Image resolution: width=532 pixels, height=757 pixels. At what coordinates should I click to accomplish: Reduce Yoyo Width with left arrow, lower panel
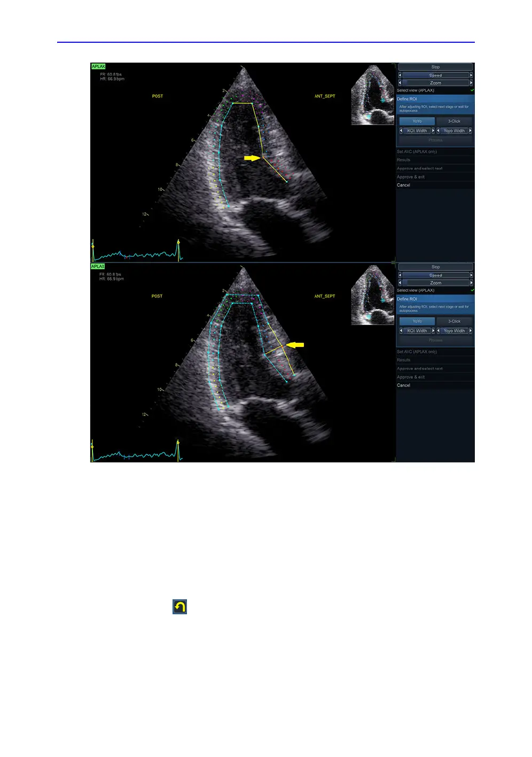(x=439, y=331)
